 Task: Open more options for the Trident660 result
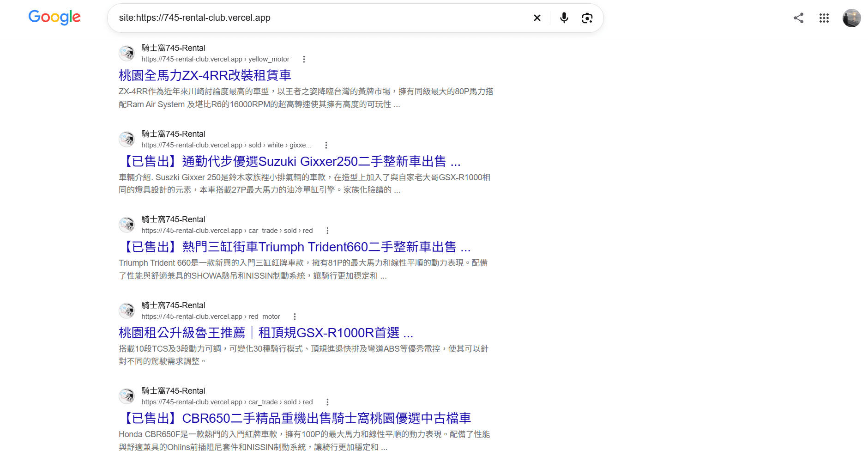(x=327, y=231)
